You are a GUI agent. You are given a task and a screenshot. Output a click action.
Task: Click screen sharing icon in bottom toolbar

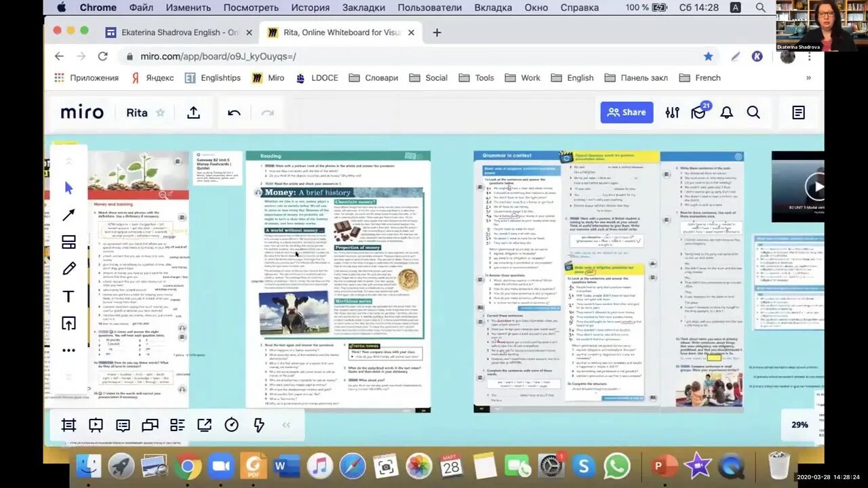pos(204,425)
